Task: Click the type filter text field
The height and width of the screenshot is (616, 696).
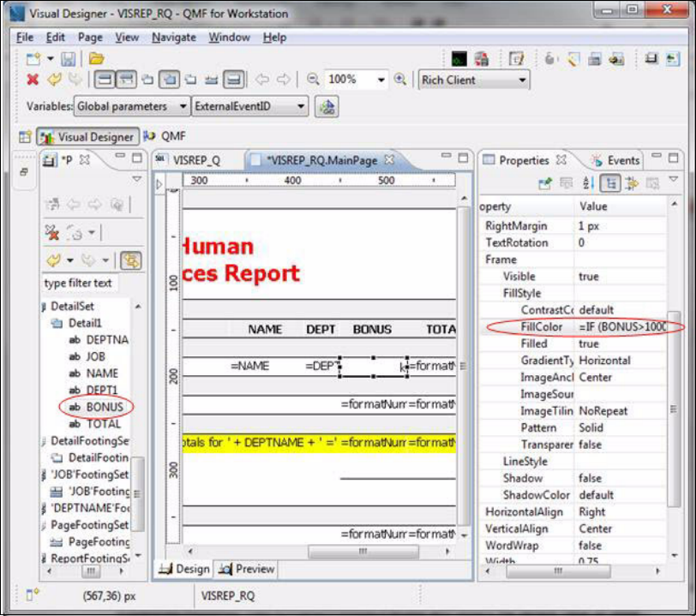Action: [x=80, y=283]
